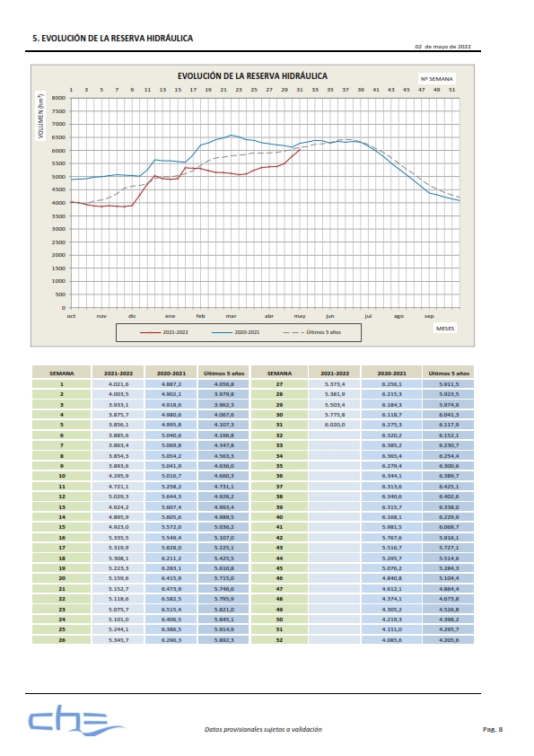Viewport: 534px width, 756px height.
Task: Select table cell '5.029,3'
Action: pos(118,497)
